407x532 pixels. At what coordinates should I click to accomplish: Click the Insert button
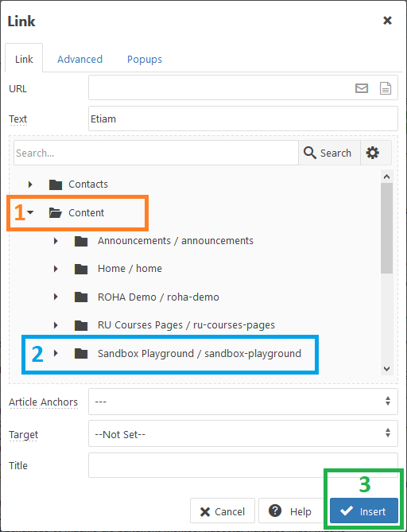364,511
